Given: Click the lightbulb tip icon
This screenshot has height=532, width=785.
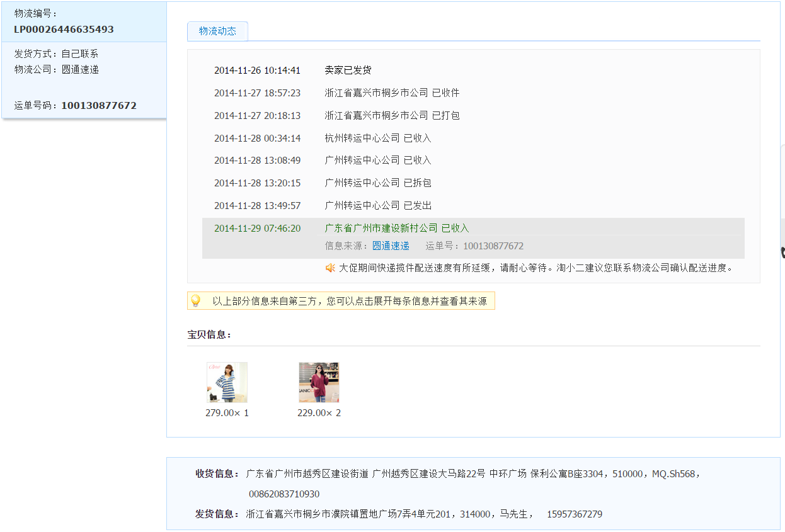Looking at the screenshot, I should pyautogui.click(x=195, y=301).
